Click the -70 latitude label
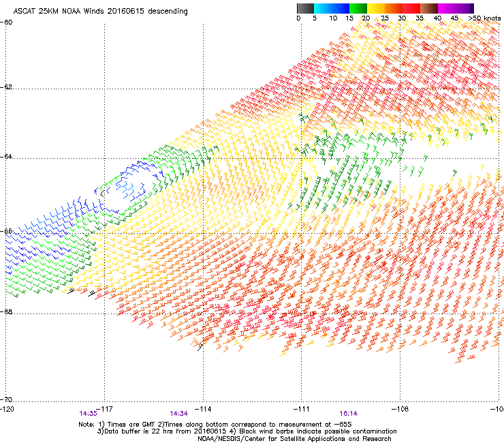Image resolution: width=504 pixels, height=443 pixels. [6, 399]
